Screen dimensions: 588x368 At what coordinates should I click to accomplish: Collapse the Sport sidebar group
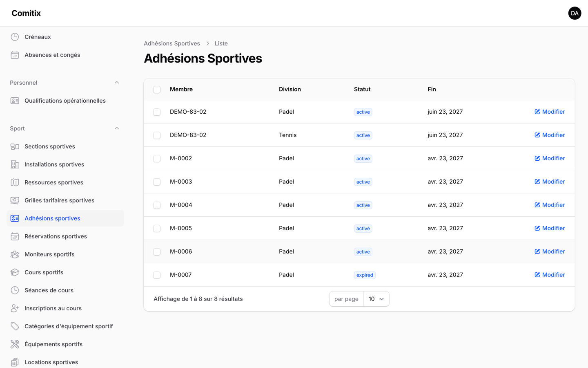pos(117,128)
